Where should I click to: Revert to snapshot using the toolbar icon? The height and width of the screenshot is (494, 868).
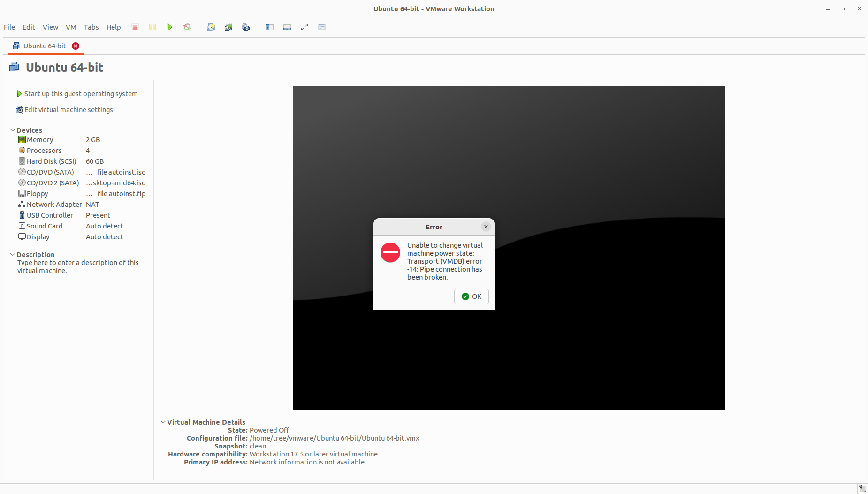tap(228, 27)
